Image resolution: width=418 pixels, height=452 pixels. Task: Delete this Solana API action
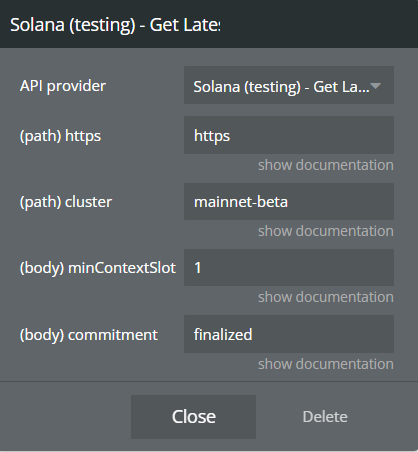[325, 417]
